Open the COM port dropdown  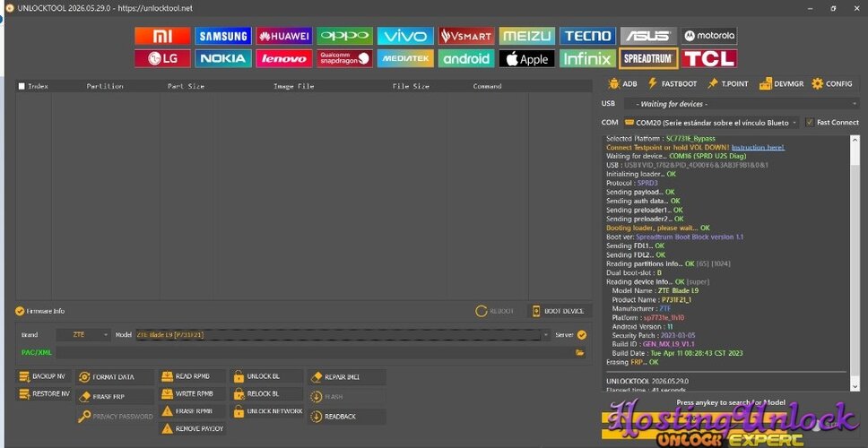pyautogui.click(x=711, y=122)
